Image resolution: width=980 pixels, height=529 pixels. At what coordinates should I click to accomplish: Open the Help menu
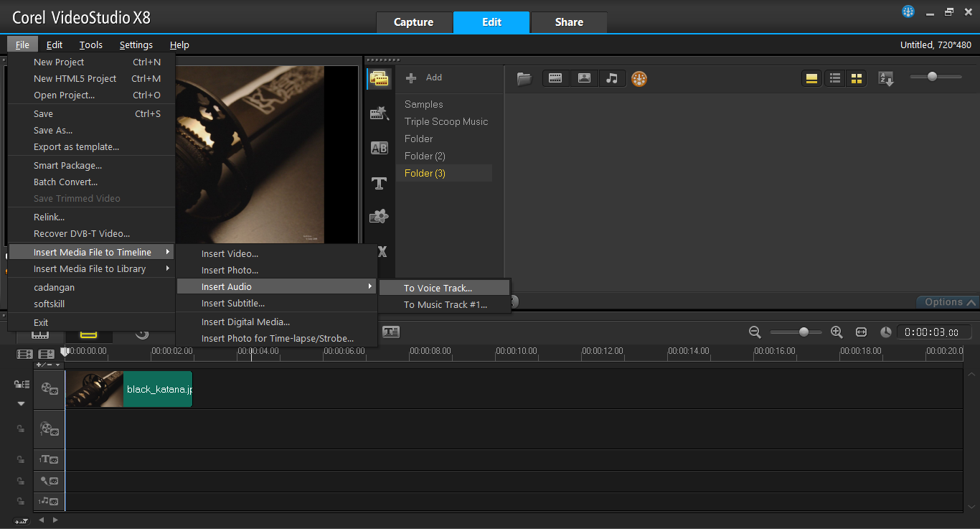pyautogui.click(x=179, y=45)
